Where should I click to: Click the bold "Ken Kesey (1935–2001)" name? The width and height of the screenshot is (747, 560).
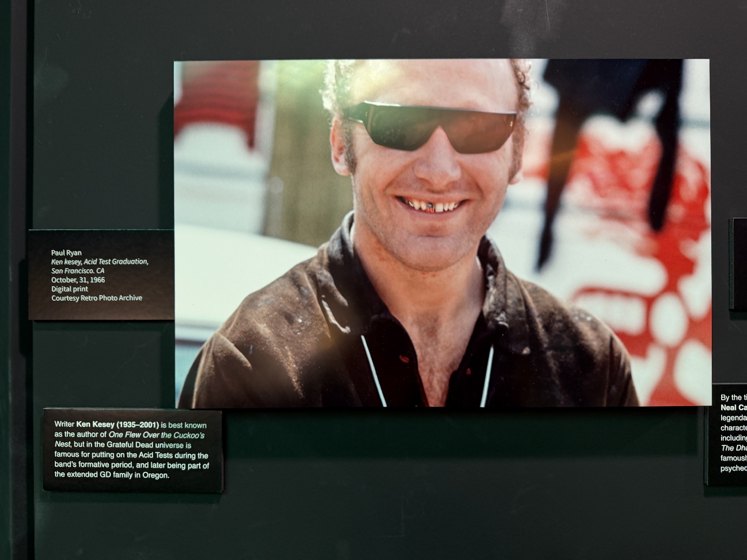click(x=117, y=425)
